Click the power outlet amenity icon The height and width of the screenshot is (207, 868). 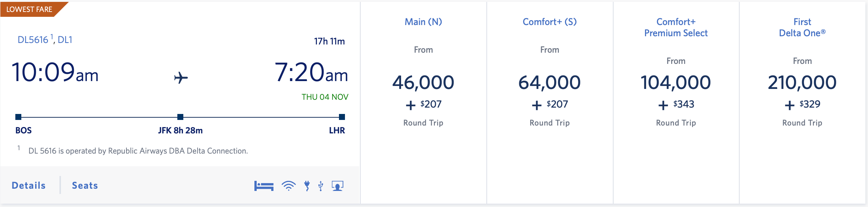click(307, 186)
